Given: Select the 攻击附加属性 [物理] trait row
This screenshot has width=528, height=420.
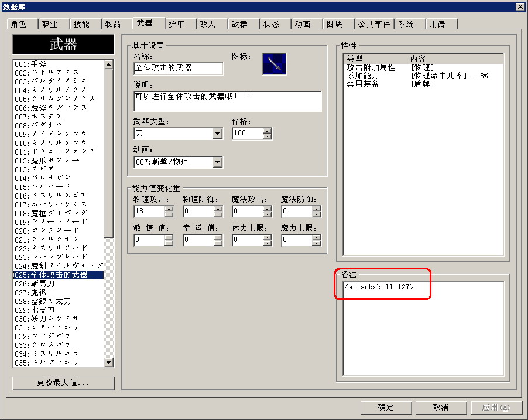Looking at the screenshot, I should click(x=423, y=67).
